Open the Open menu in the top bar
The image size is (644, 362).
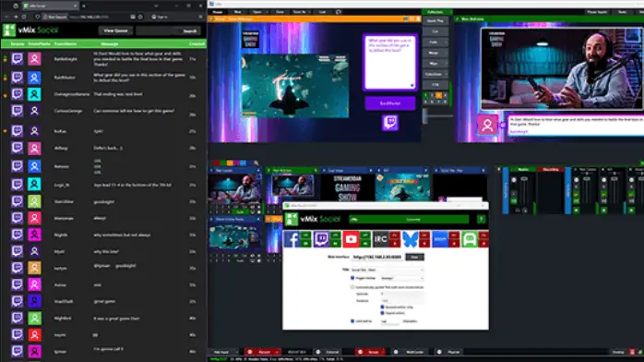coord(257,12)
